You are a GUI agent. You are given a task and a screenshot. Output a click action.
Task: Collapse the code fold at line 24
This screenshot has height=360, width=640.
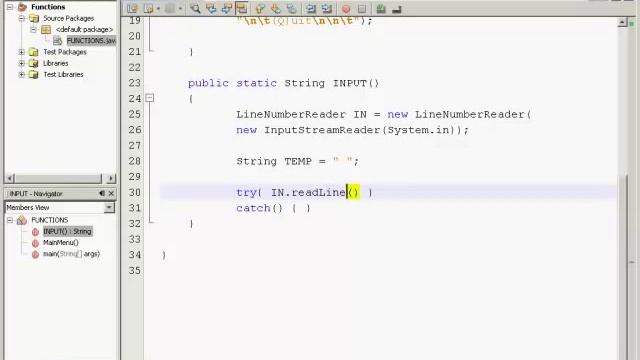[x=150, y=98]
